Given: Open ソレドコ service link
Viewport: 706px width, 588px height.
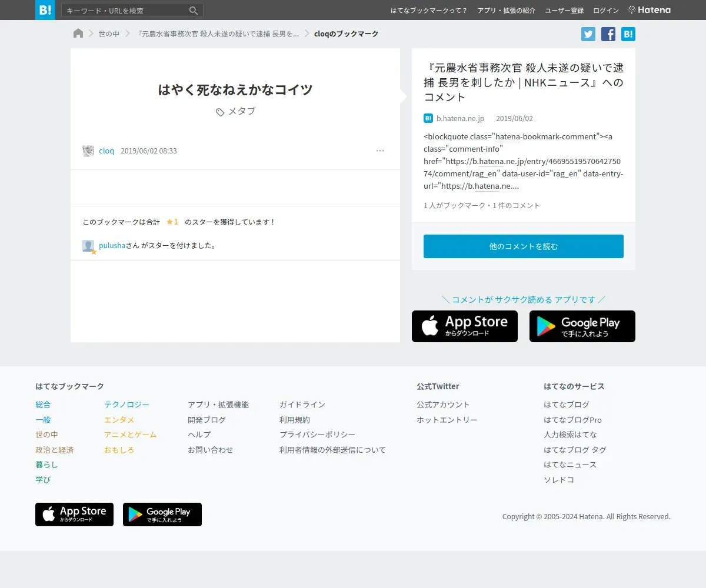Looking at the screenshot, I should pyautogui.click(x=559, y=480).
